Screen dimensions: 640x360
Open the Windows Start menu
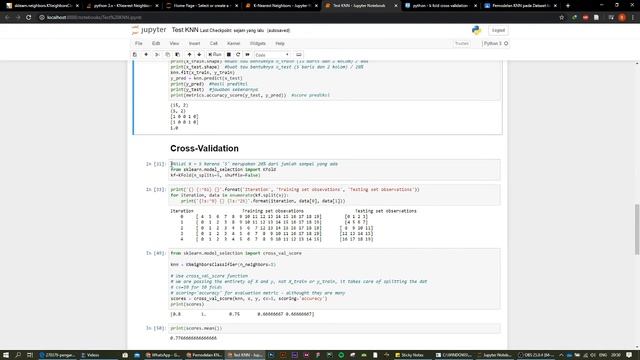coord(6,355)
